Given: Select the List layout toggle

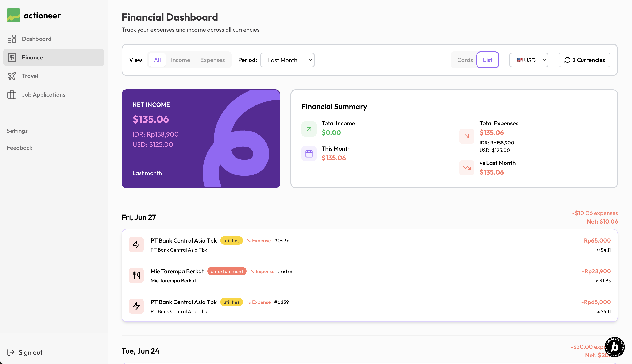Looking at the screenshot, I should tap(488, 60).
